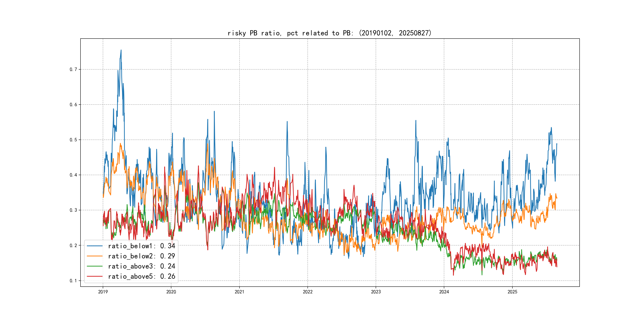Image resolution: width=644 pixels, height=322 pixels.
Task: Click the 2023 x-axis tick label
Action: pyautogui.click(x=376, y=292)
